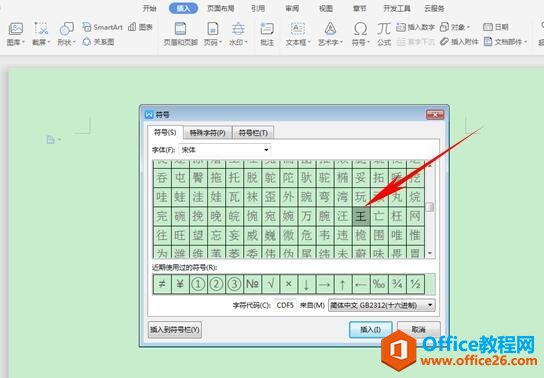Click the small page layout icon in document margin
The height and width of the screenshot is (378, 544).
(x=51, y=139)
